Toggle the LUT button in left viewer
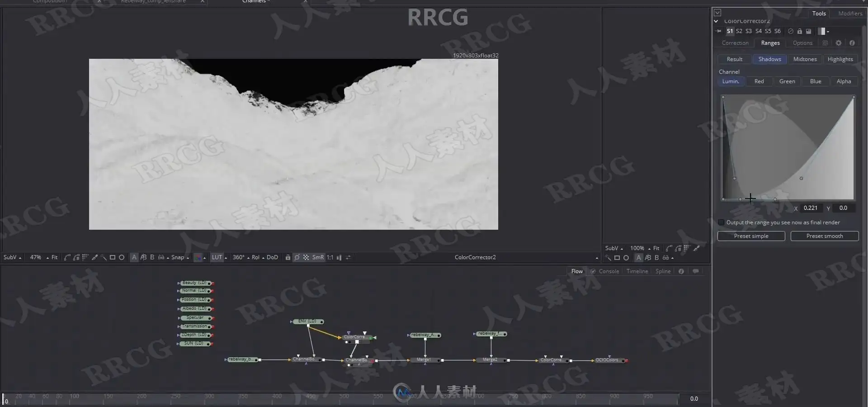Screen dimensions: 868x407 click(217, 257)
